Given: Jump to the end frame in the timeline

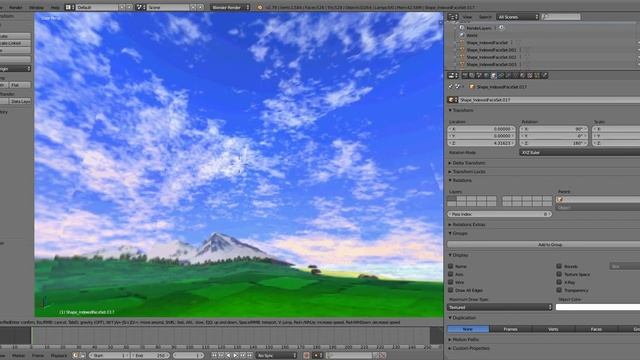Looking at the screenshot, I should [250, 356].
